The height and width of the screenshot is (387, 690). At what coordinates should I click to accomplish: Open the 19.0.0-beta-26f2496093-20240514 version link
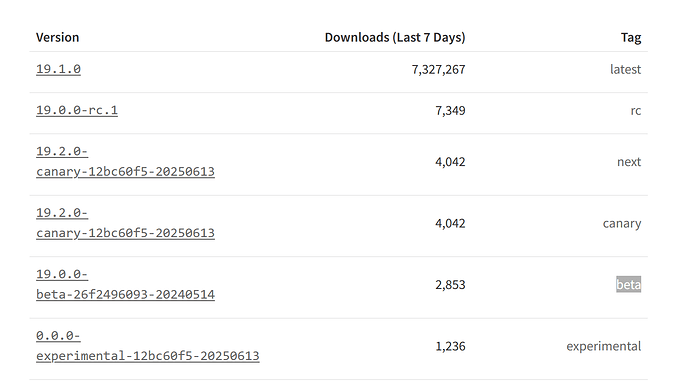pos(125,284)
